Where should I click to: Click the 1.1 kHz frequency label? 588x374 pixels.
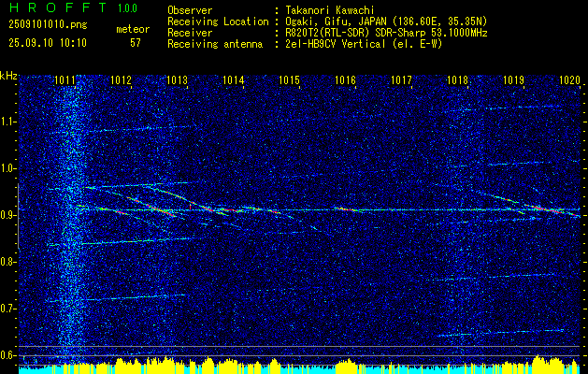(8, 122)
